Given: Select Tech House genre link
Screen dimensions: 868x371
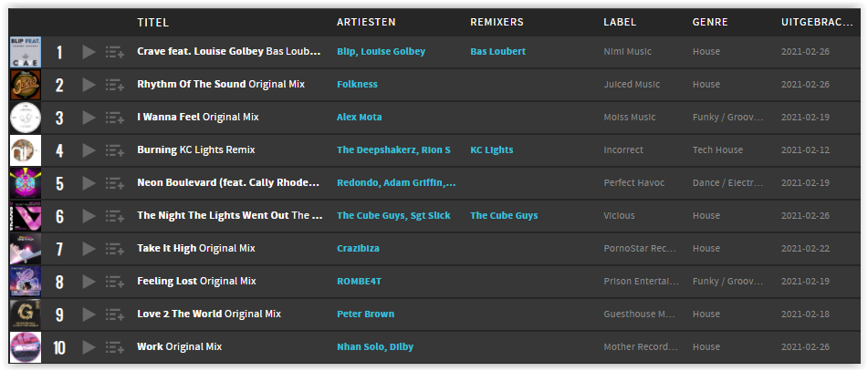Looking at the screenshot, I should pos(717,149).
